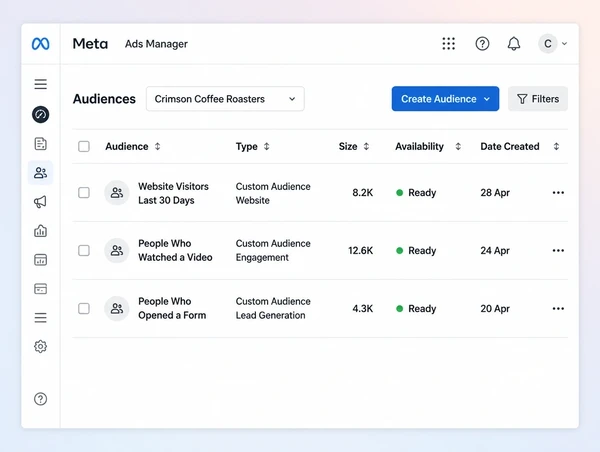
Task: Open the People Who Opened a Form audience
Action: click(172, 308)
